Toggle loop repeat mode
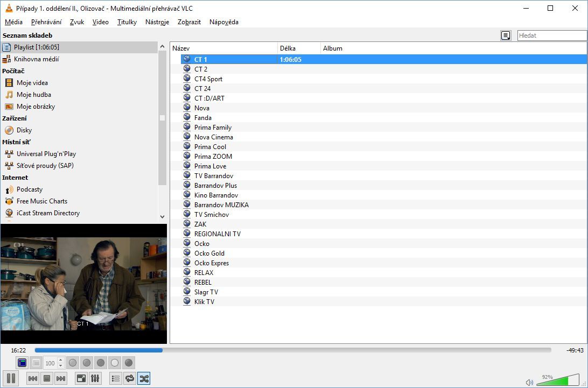Viewport: 588px width, 388px height. coord(130,379)
